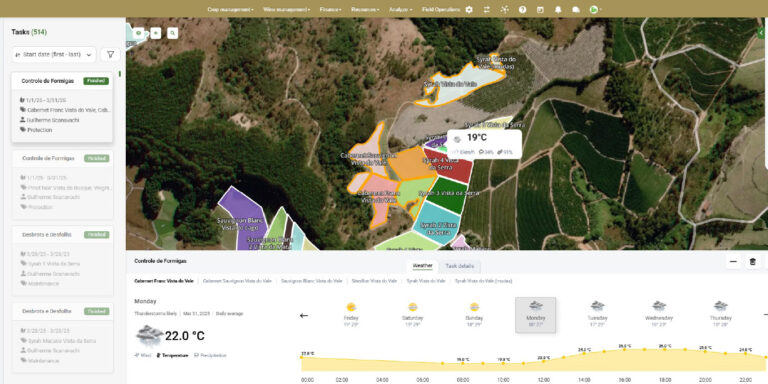This screenshot has height=384, width=768.
Task: Expand the Finance menu
Action: point(331,9)
